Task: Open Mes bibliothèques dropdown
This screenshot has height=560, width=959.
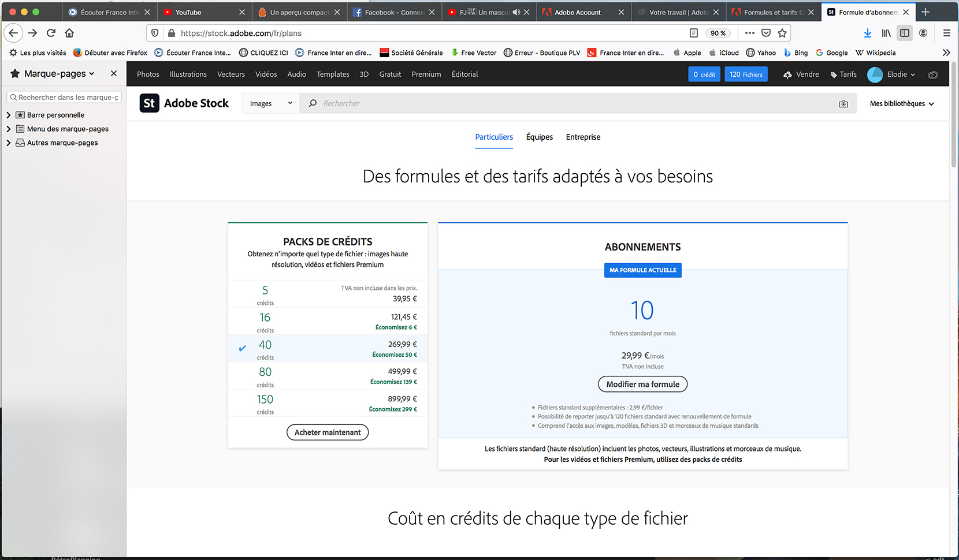Action: pyautogui.click(x=902, y=103)
